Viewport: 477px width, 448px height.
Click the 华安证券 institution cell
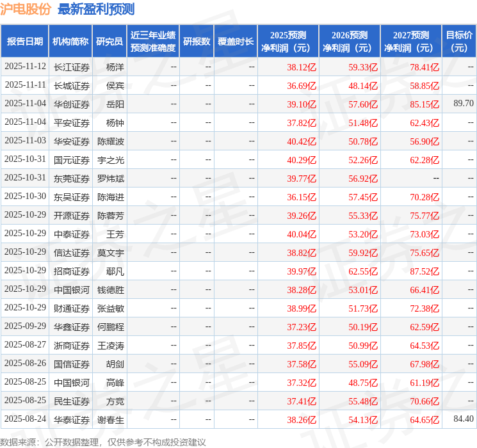[72, 141]
